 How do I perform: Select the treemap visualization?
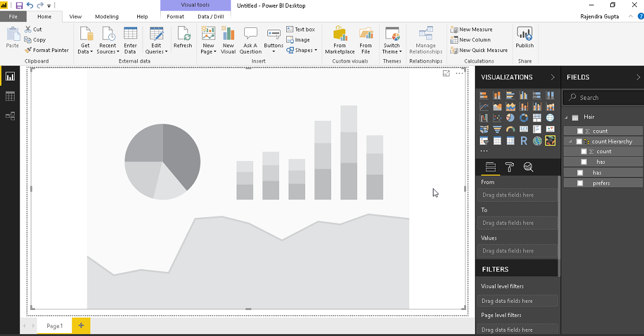pos(537,118)
